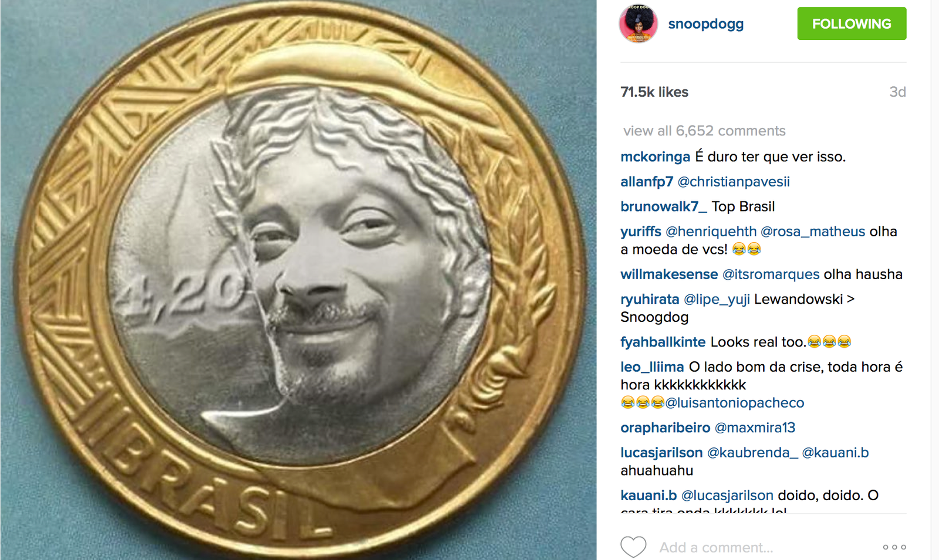The height and width of the screenshot is (560, 939).
Task: Select the coin photo post image
Action: point(298,280)
